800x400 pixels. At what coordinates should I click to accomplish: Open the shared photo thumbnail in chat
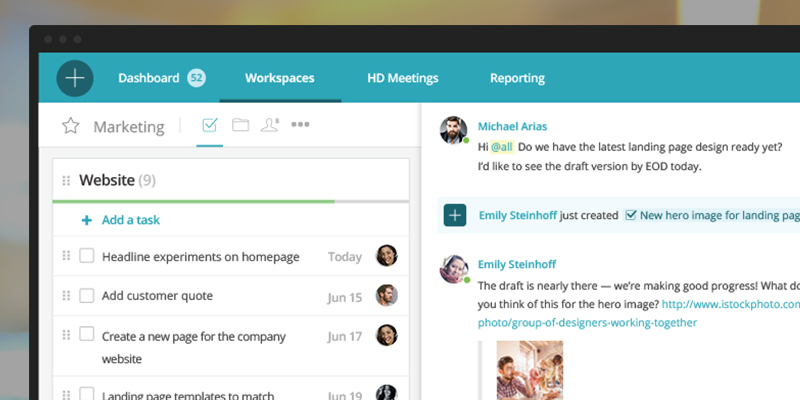click(529, 370)
